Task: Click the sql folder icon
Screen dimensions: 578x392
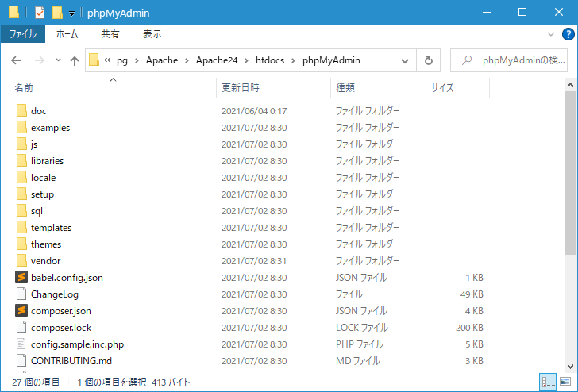Action: [21, 210]
